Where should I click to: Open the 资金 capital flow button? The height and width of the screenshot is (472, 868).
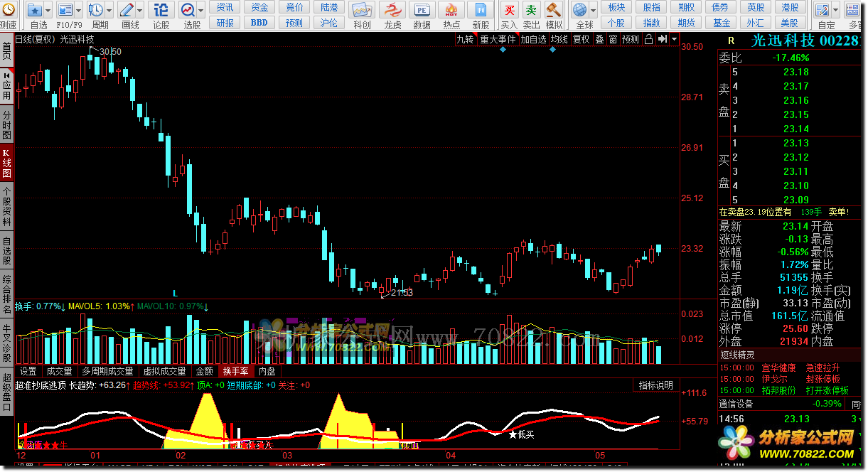tap(259, 7)
